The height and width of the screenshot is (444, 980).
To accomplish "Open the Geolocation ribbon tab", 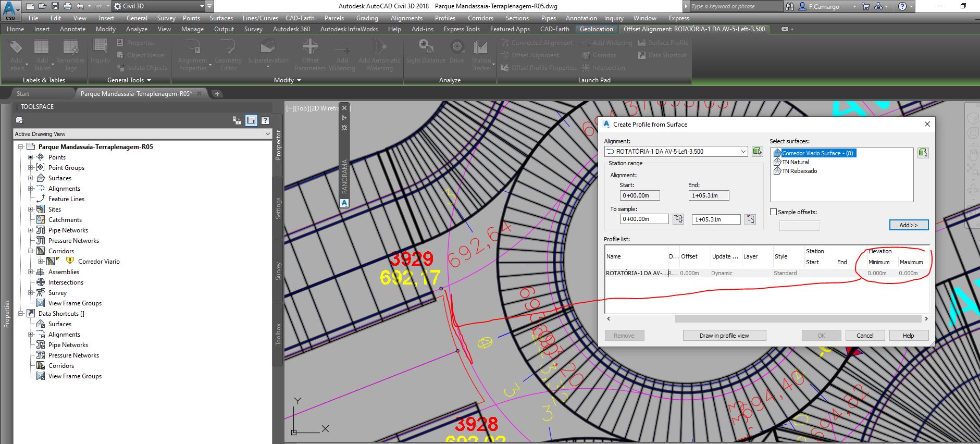I will tap(596, 29).
